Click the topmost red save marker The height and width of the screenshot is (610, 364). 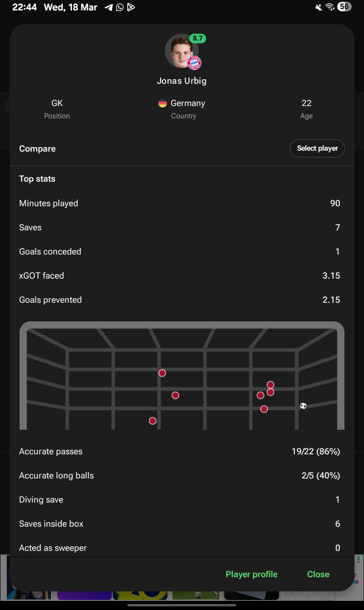[162, 373]
